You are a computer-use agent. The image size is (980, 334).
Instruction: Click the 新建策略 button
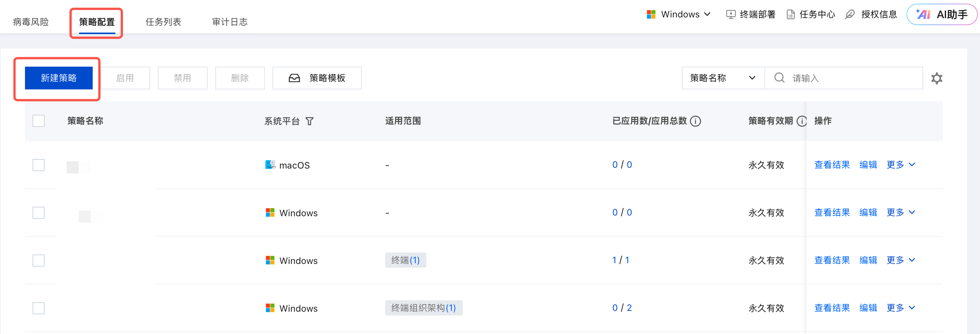pos(59,78)
